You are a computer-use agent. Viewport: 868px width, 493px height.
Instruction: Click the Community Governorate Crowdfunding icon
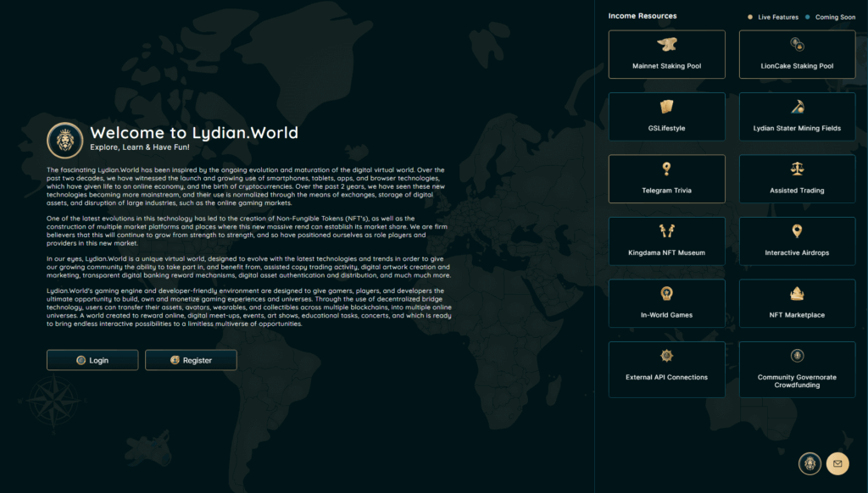pyautogui.click(x=797, y=356)
